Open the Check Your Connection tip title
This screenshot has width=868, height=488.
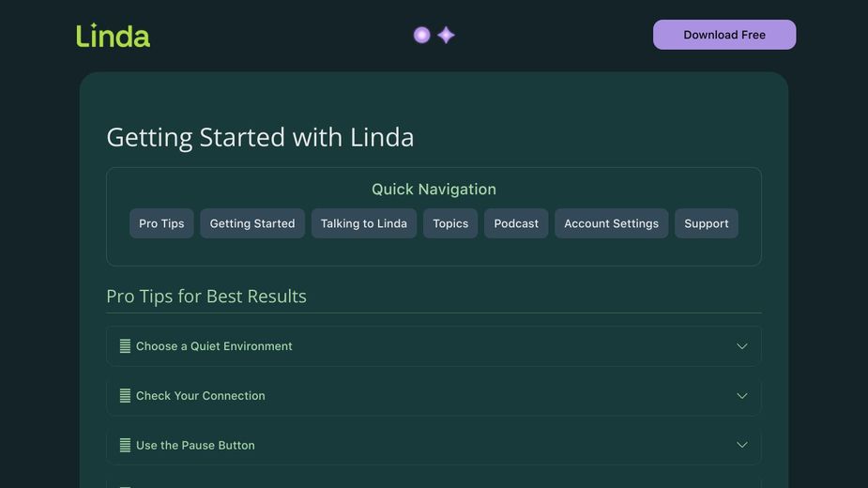point(201,396)
